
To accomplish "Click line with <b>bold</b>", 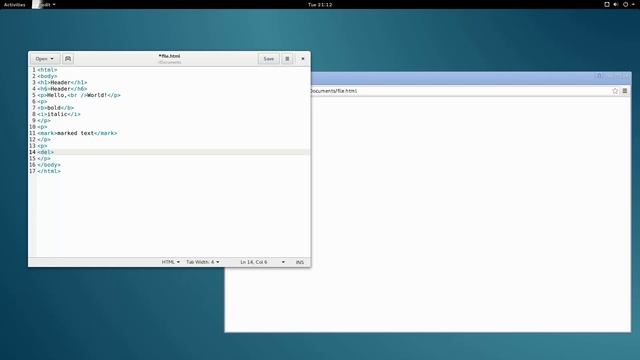I will [56, 108].
